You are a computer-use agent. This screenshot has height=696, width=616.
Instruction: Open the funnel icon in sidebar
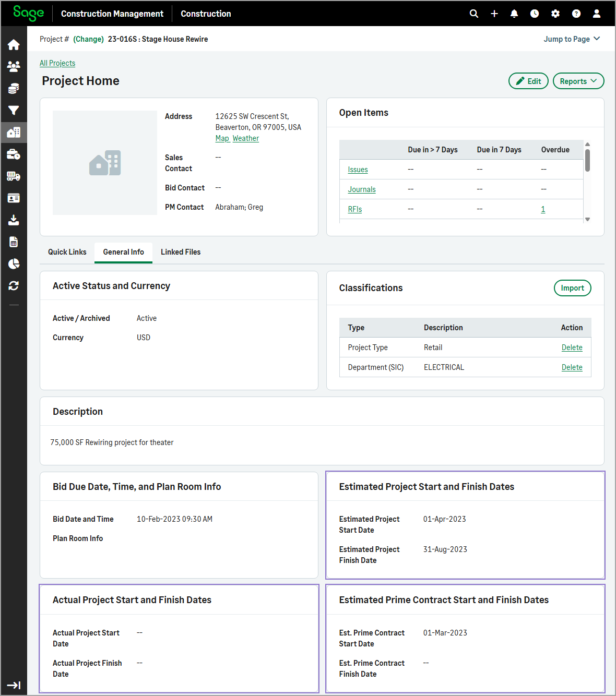(x=14, y=110)
